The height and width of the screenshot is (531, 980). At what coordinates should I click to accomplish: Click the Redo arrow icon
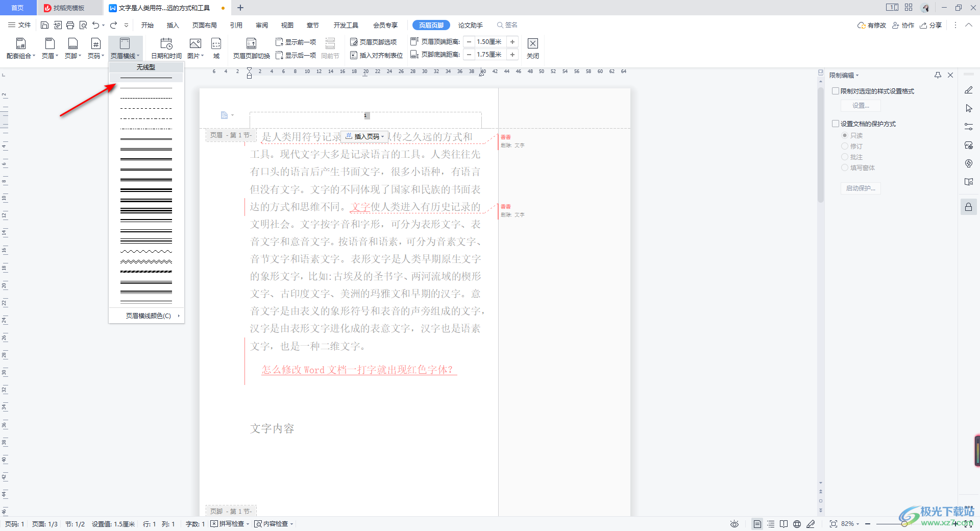pyautogui.click(x=113, y=25)
